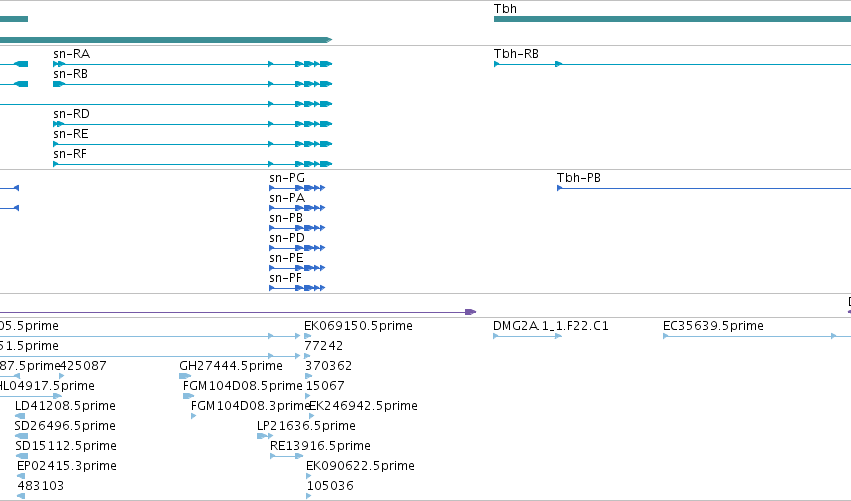This screenshot has height=501, width=851.
Task: Click the purple arrow feature track line
Action: 238,312
